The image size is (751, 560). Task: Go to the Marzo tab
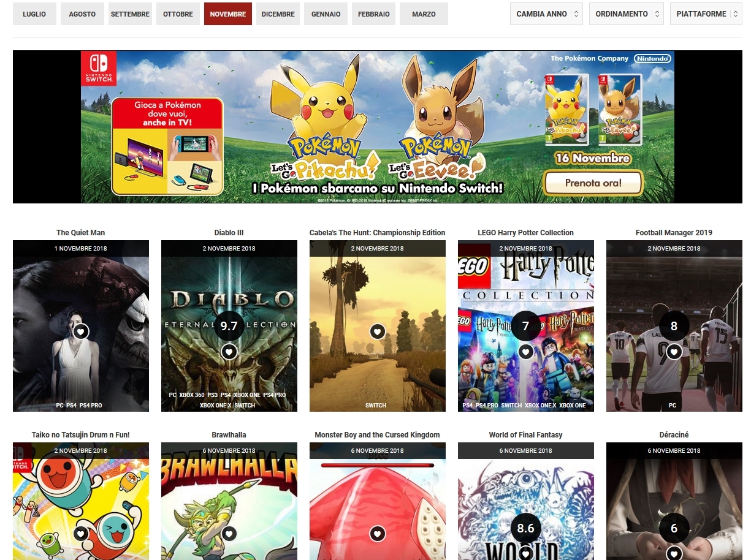click(424, 13)
